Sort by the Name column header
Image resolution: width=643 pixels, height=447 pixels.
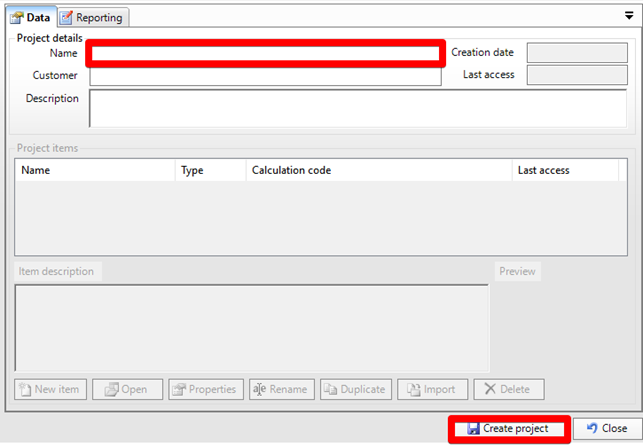click(x=95, y=170)
